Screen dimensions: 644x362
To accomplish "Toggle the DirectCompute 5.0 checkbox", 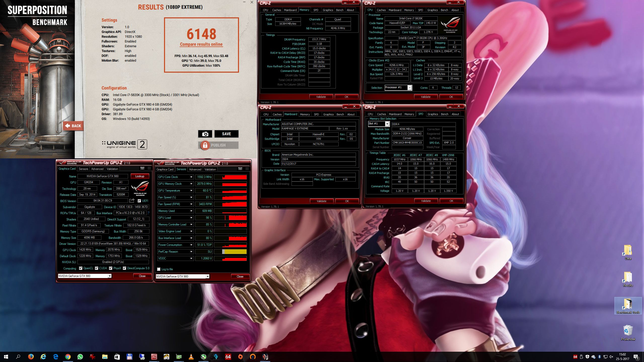I will tap(124, 268).
